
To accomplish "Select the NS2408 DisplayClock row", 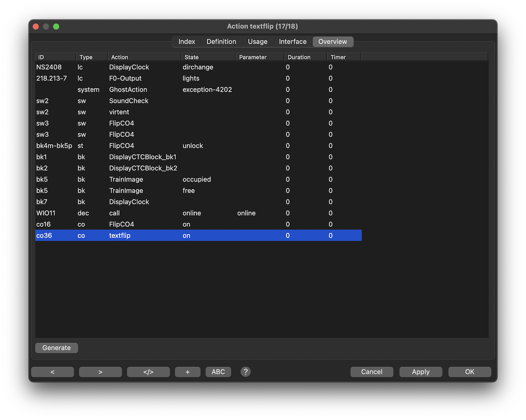I will 129,67.
